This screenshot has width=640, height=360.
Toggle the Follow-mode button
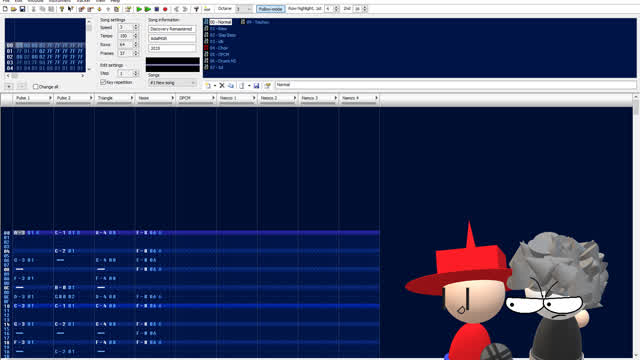pos(271,9)
